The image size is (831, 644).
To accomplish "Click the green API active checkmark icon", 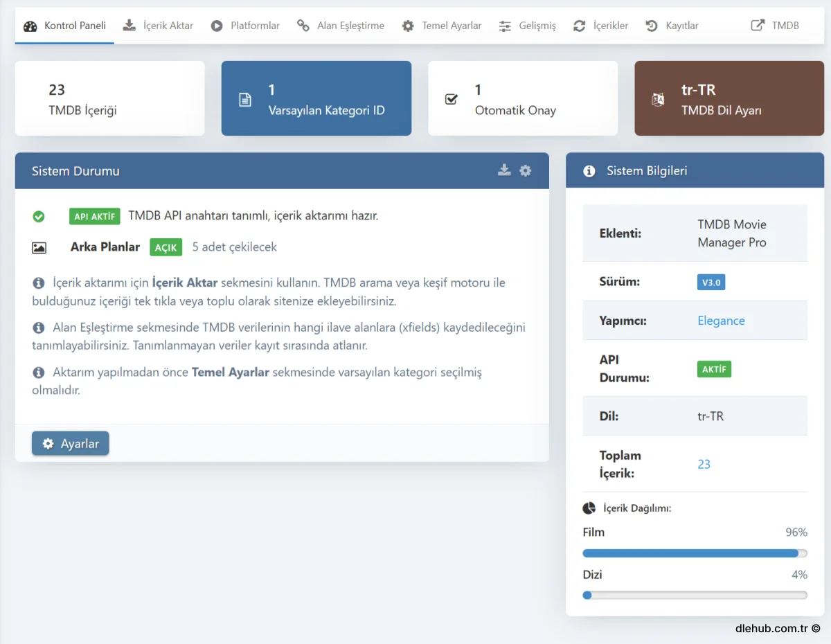I will [x=39, y=217].
